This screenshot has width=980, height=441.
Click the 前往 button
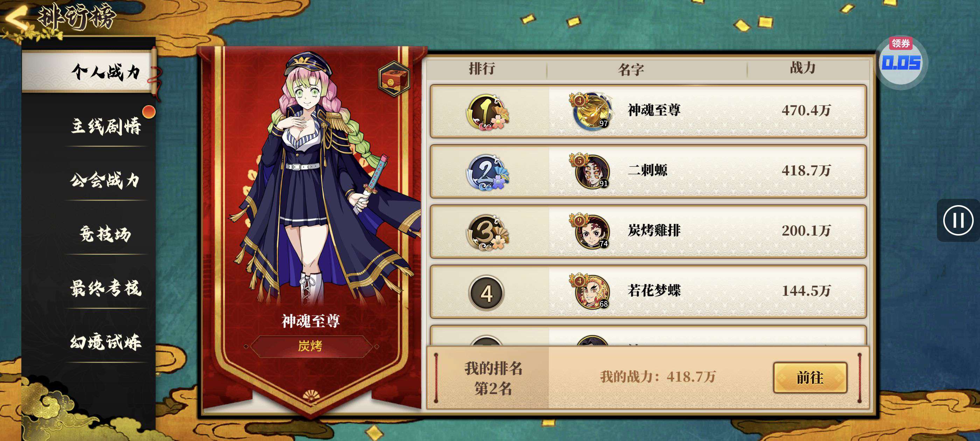click(x=810, y=377)
